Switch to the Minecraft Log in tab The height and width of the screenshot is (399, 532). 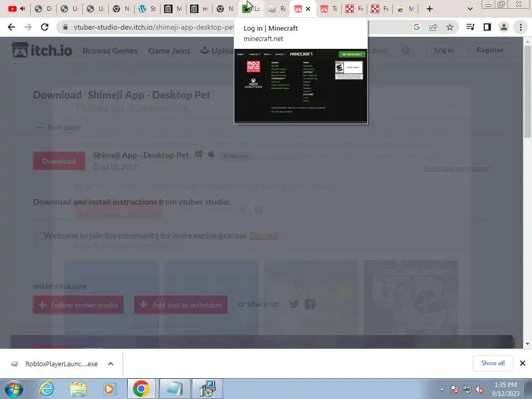[x=251, y=9]
